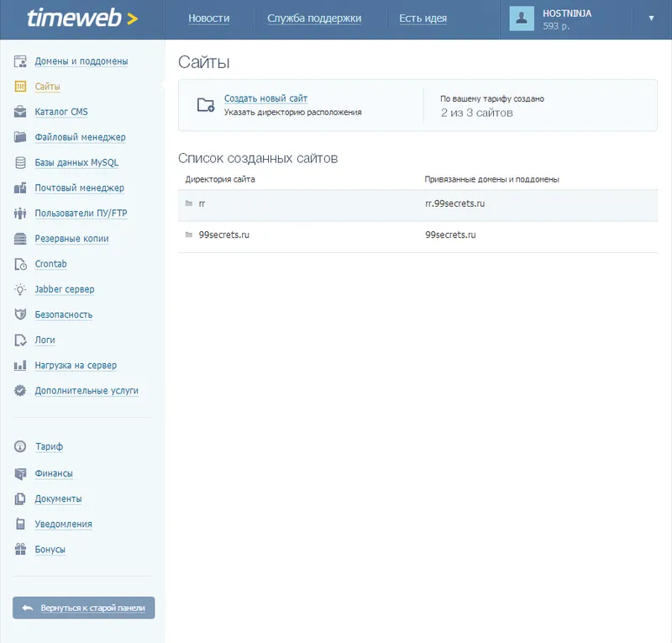Click the Дополнительные услуги badge icon

coord(20,391)
